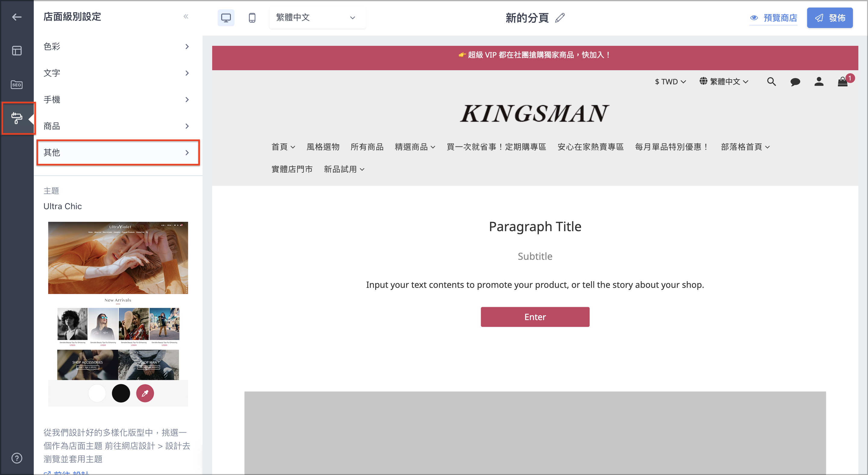Go to 每月單品特別優惠！ navigation item
868x475 pixels.
[x=672, y=147]
